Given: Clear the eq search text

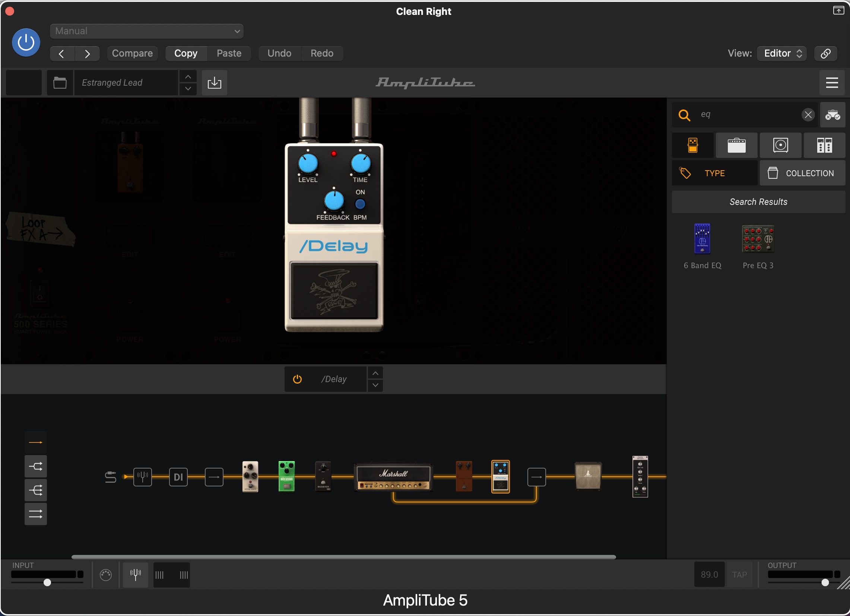Looking at the screenshot, I should pos(808,115).
